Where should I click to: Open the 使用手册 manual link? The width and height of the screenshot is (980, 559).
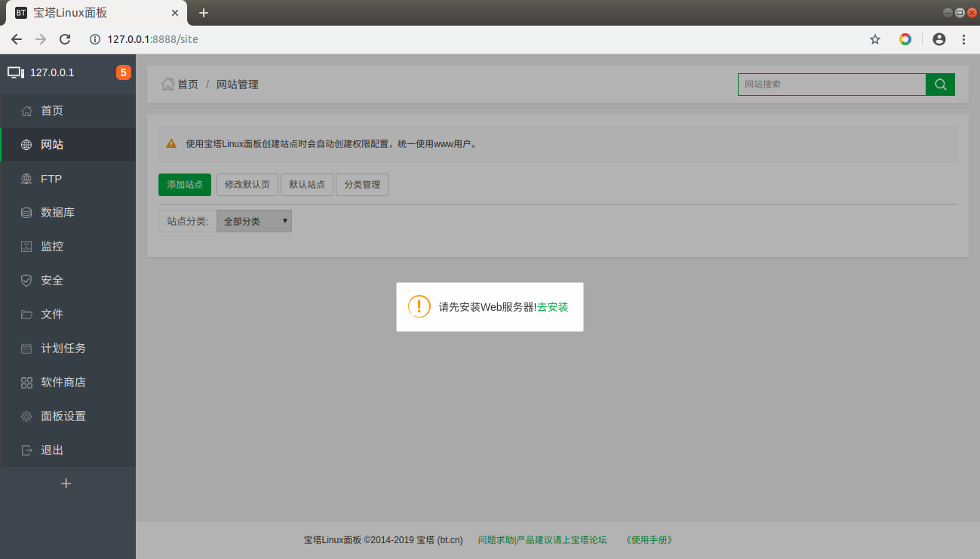648,539
